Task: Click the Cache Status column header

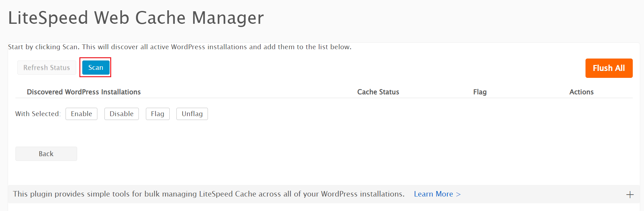Action: coord(378,92)
